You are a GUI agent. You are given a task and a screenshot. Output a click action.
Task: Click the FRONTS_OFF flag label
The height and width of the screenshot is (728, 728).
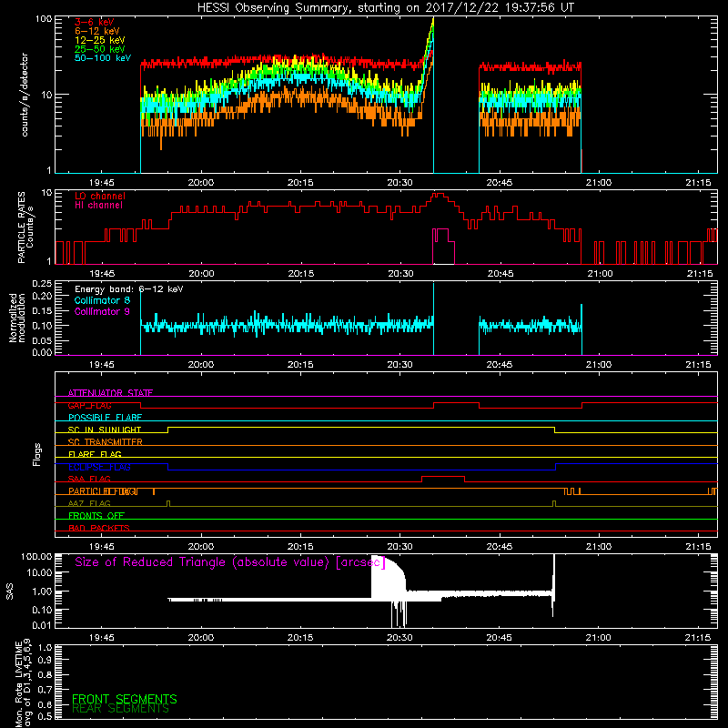click(x=96, y=516)
